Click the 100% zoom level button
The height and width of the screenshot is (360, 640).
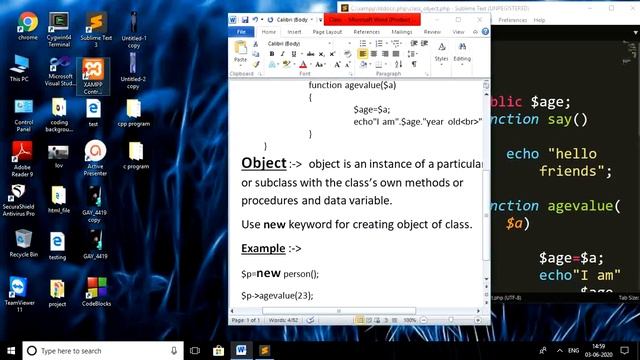(x=409, y=320)
